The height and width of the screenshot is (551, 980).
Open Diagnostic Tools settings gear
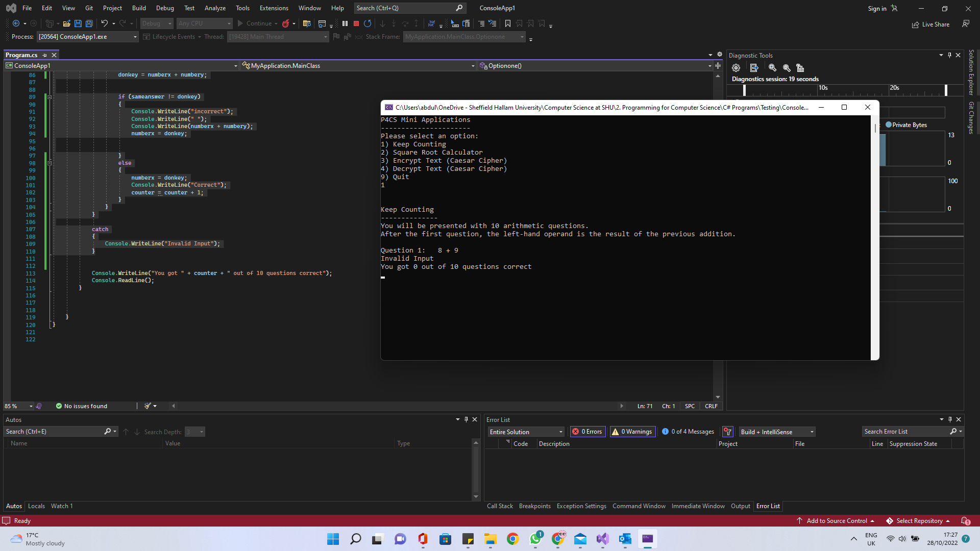(x=736, y=68)
